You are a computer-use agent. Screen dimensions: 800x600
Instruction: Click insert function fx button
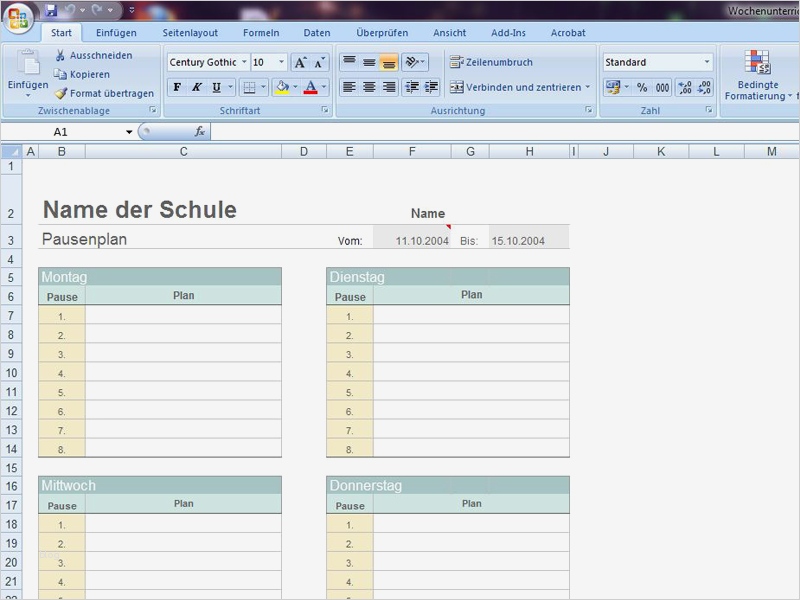[x=199, y=132]
